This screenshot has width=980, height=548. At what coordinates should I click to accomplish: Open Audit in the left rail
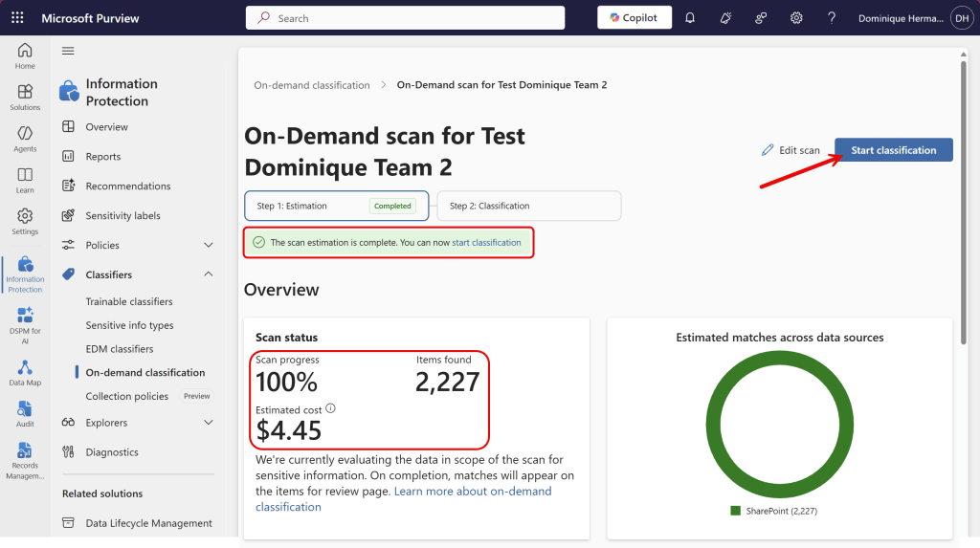pyautogui.click(x=25, y=414)
